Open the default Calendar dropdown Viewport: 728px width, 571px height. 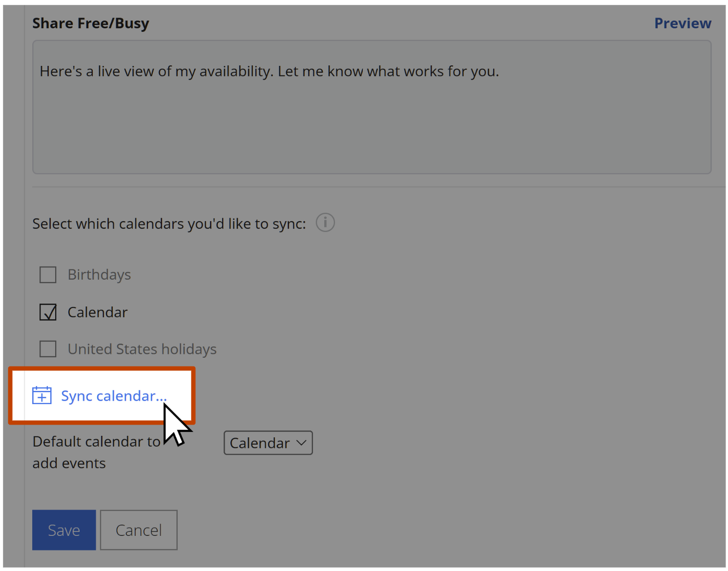coord(268,443)
